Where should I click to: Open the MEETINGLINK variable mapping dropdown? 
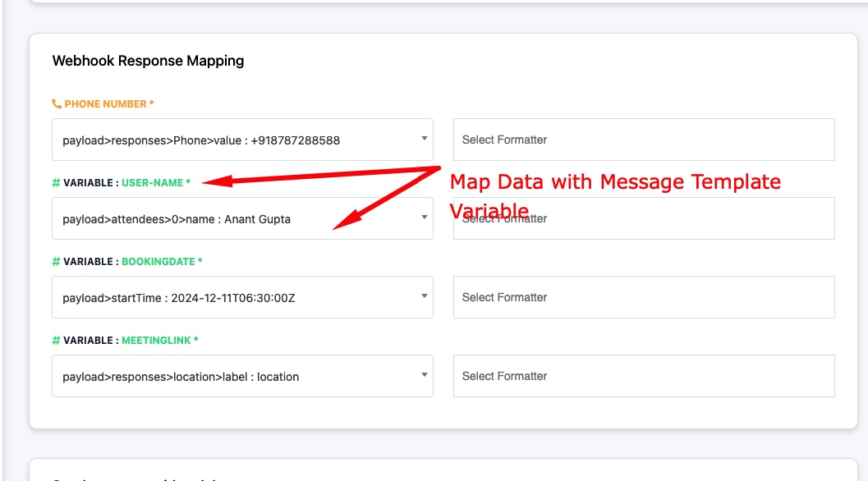242,376
